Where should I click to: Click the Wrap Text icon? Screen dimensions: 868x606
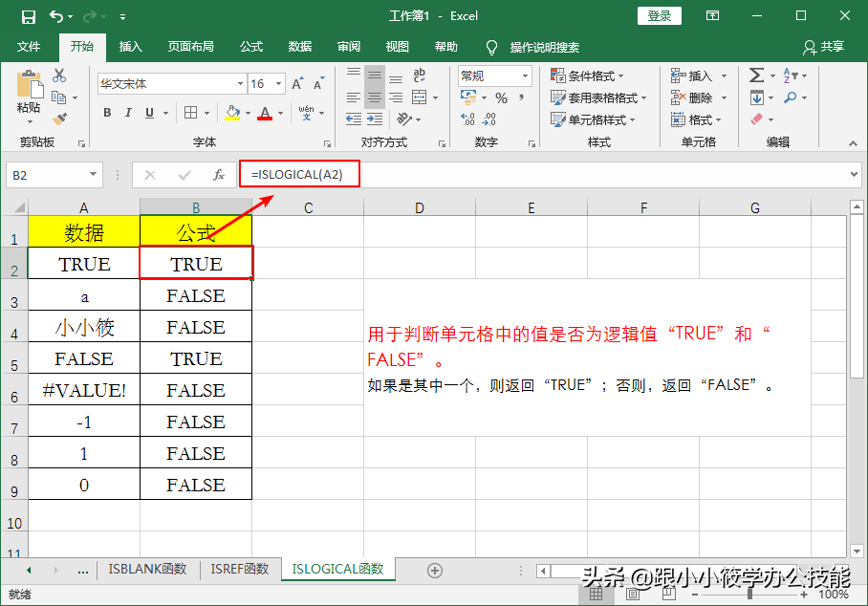[x=420, y=76]
